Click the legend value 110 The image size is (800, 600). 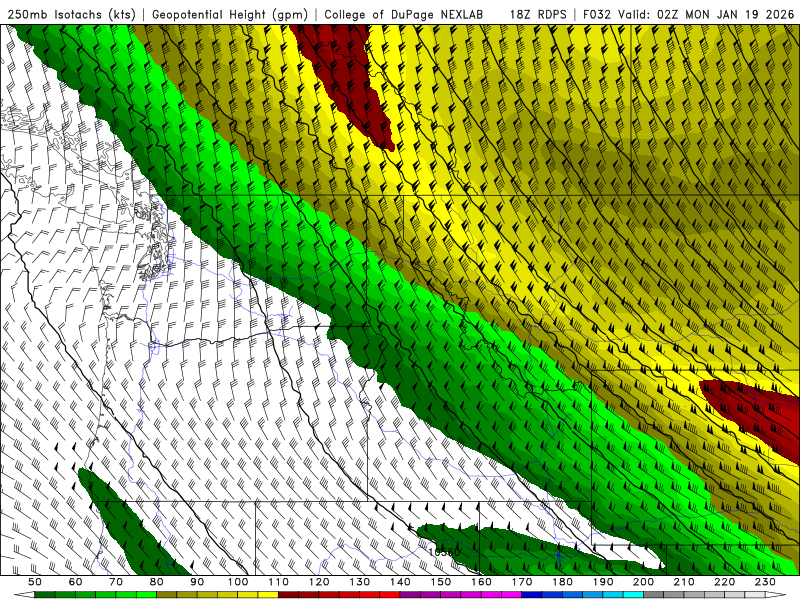pyautogui.click(x=278, y=582)
